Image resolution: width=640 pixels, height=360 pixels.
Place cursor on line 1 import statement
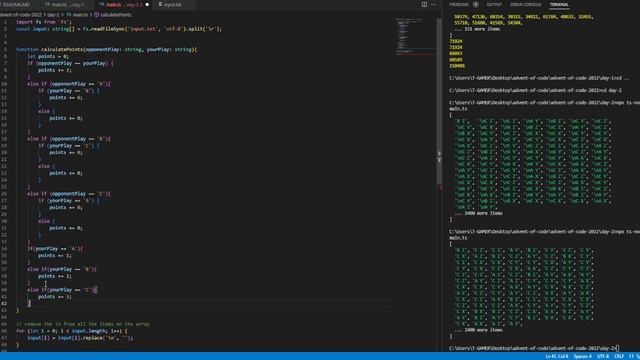pos(44,22)
